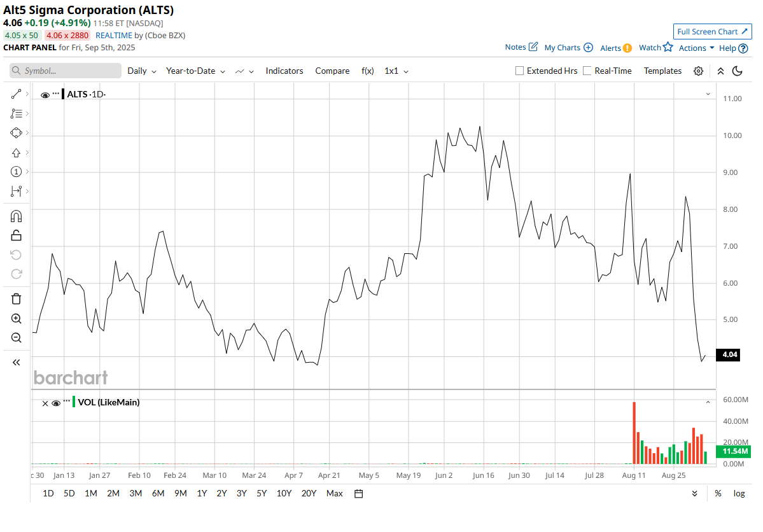Open Help question mark icon
The image size is (763, 532).
point(743,48)
